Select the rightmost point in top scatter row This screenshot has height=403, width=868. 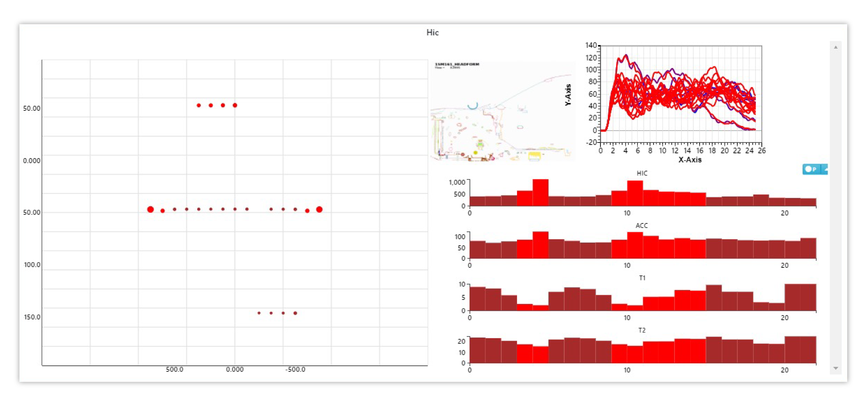235,105
